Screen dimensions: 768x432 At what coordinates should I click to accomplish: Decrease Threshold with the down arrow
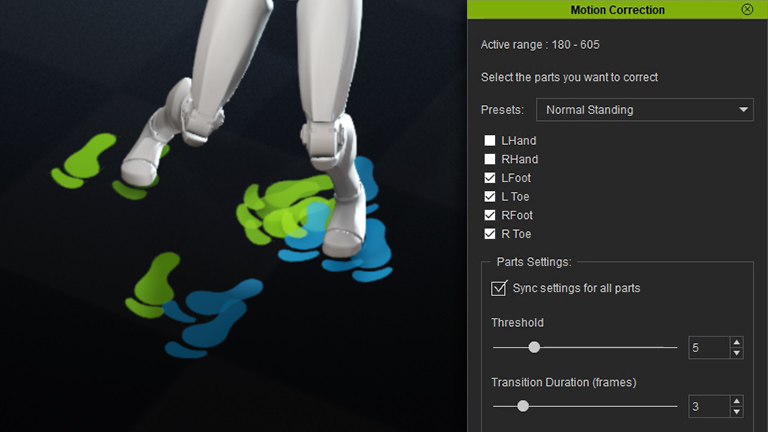pos(737,353)
